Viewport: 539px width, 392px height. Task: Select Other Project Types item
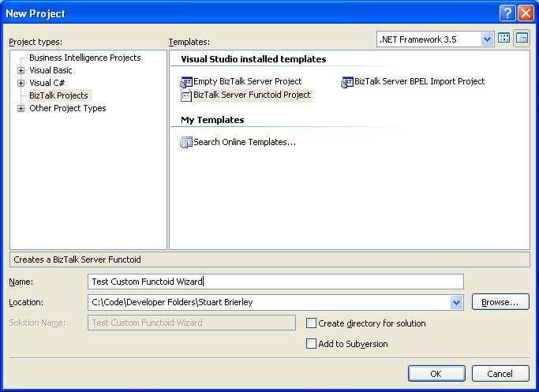point(68,108)
